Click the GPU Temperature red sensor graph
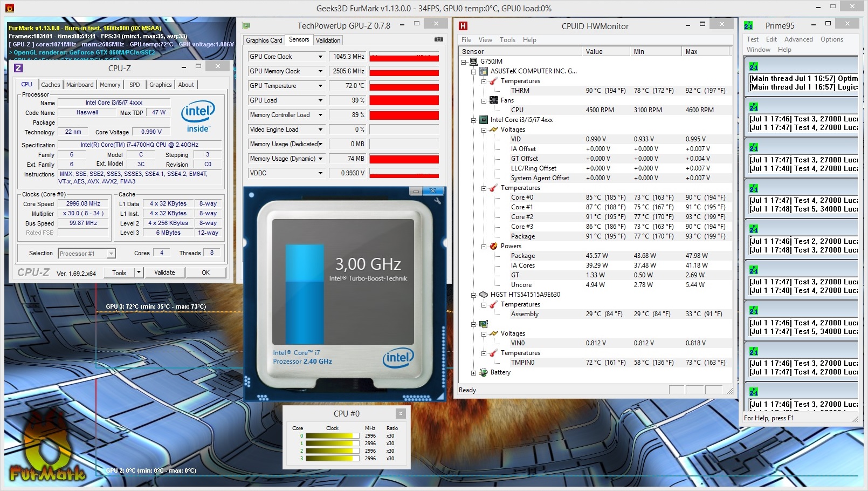 coord(404,86)
